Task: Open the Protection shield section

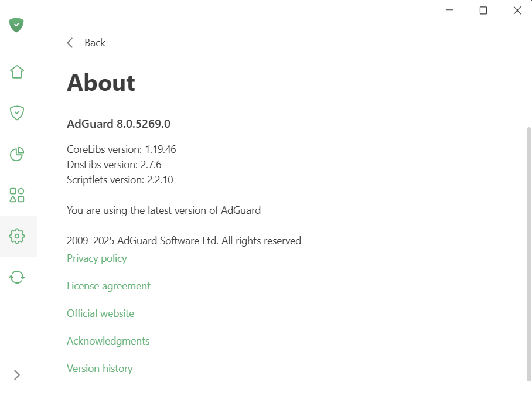Action: tap(17, 113)
